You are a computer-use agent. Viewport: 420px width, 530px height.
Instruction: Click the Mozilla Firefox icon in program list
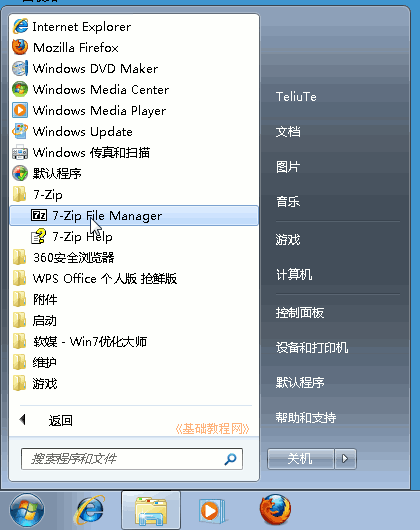20,47
